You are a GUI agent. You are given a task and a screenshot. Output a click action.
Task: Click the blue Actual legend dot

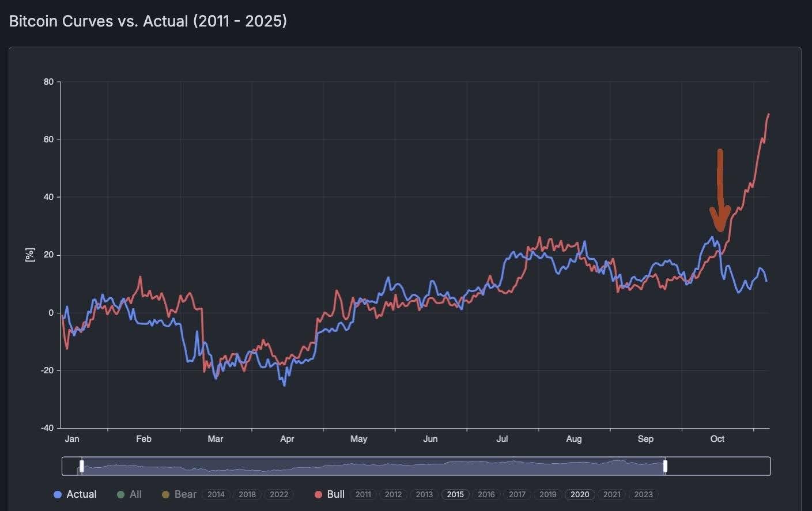pos(58,494)
